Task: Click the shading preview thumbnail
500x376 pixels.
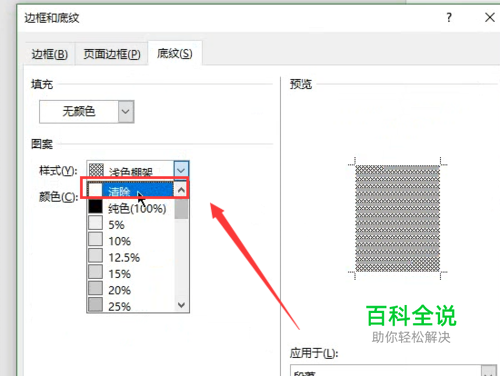Action: [397, 218]
